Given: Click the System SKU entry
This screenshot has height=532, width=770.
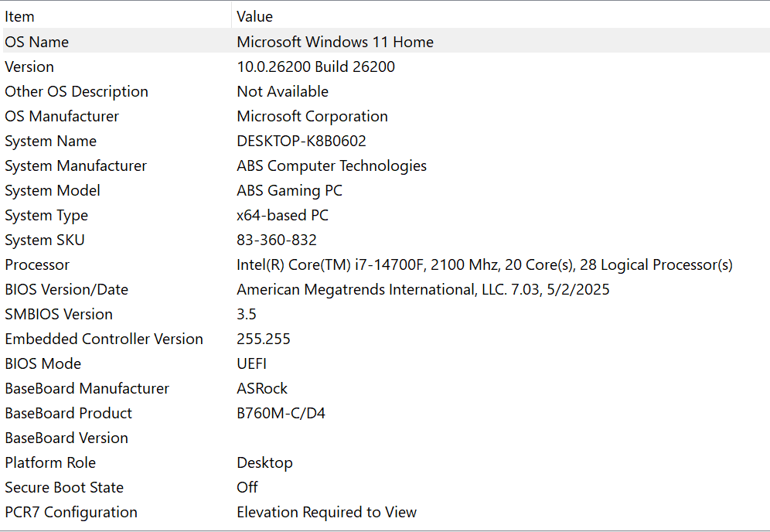Looking at the screenshot, I should 45,240.
